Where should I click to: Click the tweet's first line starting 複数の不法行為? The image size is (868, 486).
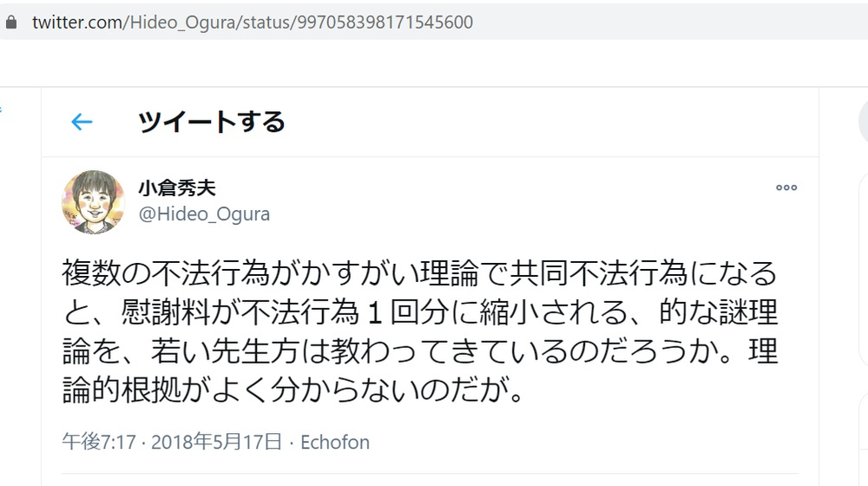coord(419,273)
